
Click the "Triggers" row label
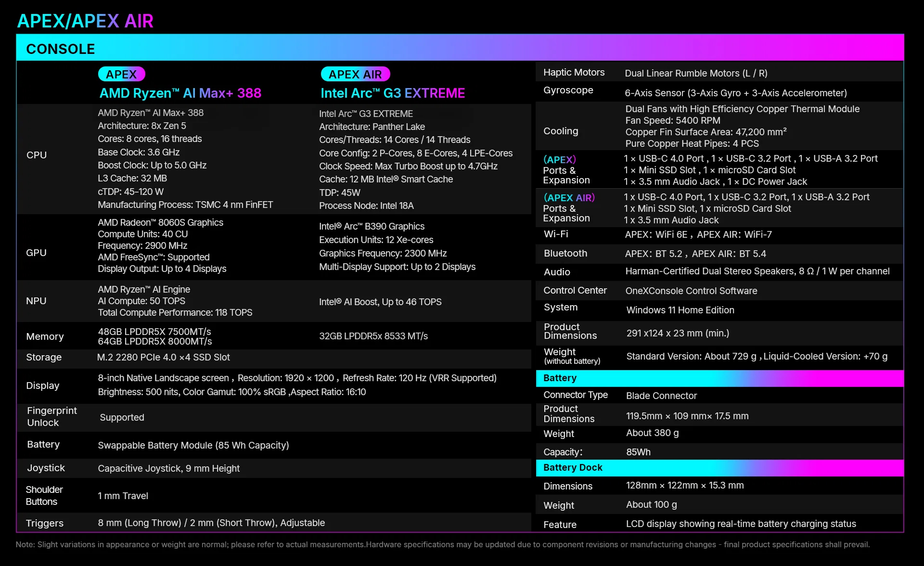45,523
